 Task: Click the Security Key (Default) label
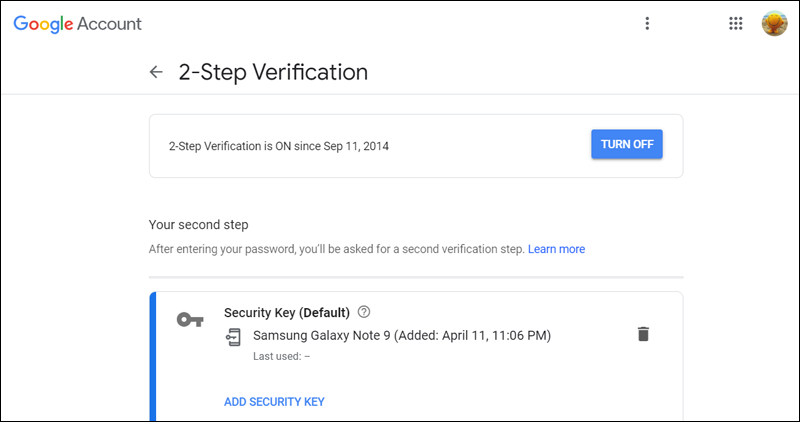click(287, 312)
